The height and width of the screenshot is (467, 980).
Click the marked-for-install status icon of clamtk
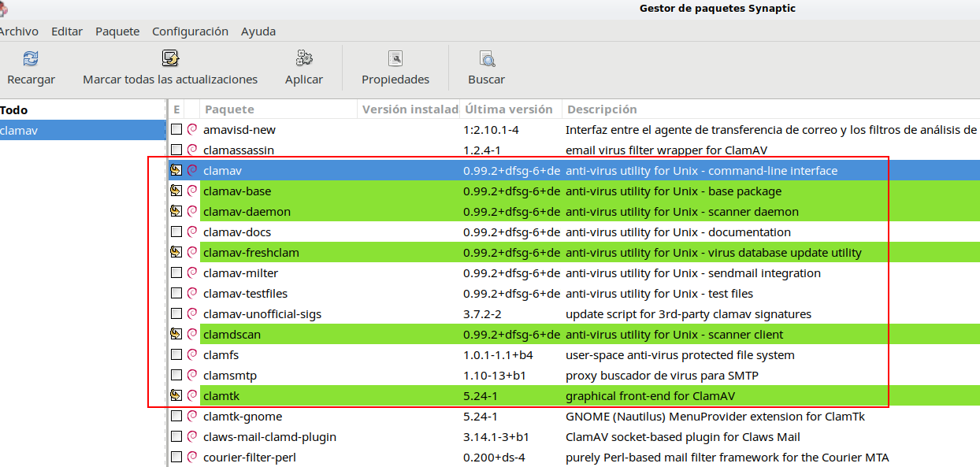coord(176,395)
